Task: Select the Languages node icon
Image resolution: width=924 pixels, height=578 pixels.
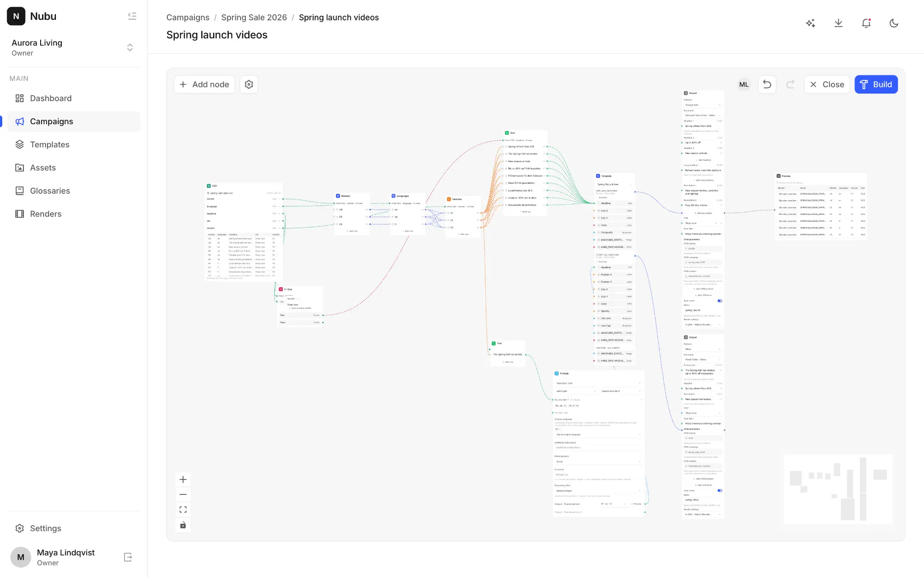Action: [393, 196]
